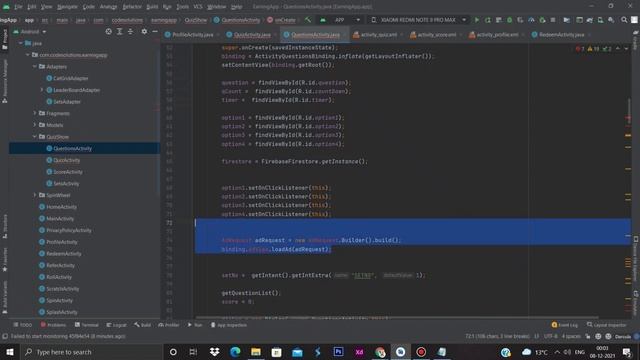Open Project panel settings gear
The image size is (640, 360).
point(144,31)
